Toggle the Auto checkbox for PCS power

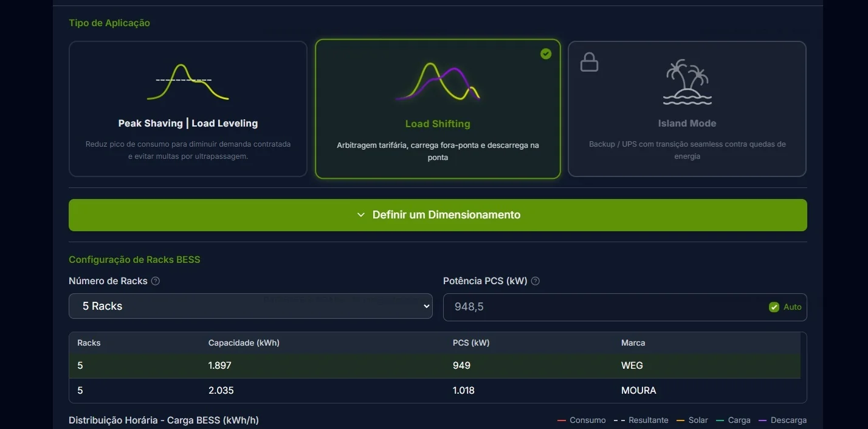774,307
